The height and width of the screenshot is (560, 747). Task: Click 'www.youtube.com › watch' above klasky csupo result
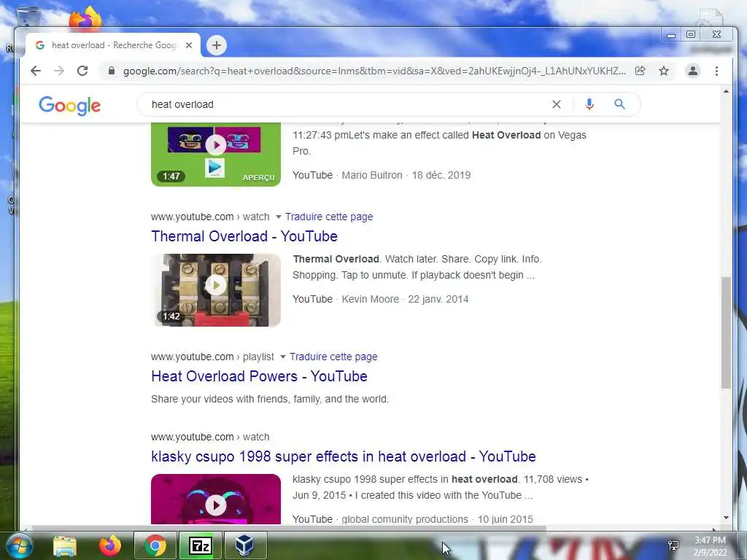pos(210,437)
